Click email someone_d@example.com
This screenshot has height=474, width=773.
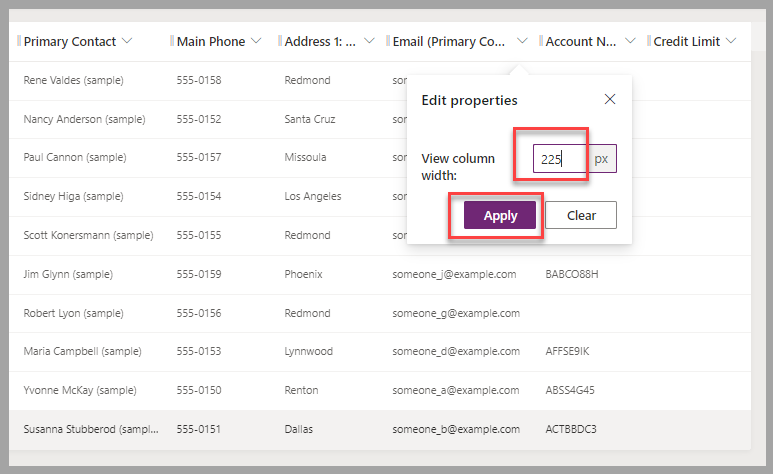tap(456, 351)
